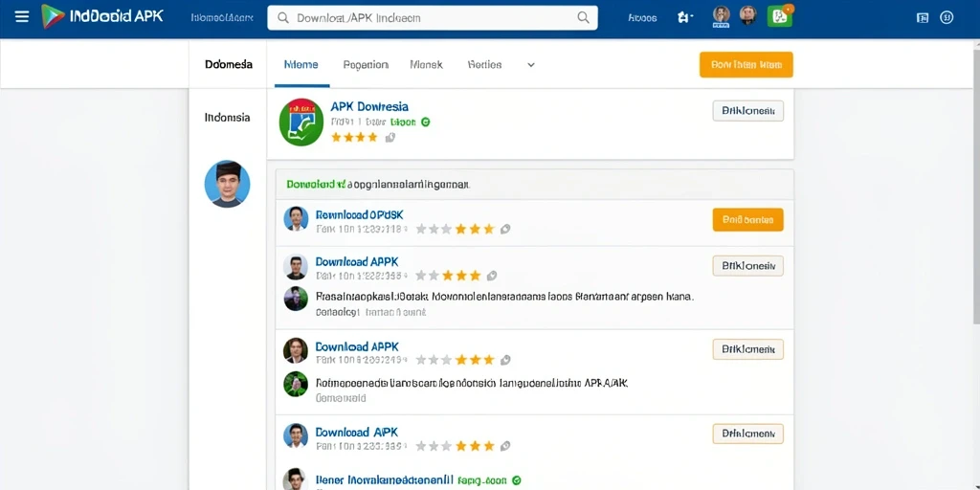This screenshot has width=980, height=490.
Task: Open the bottom Download APK link
Action: tap(357, 432)
